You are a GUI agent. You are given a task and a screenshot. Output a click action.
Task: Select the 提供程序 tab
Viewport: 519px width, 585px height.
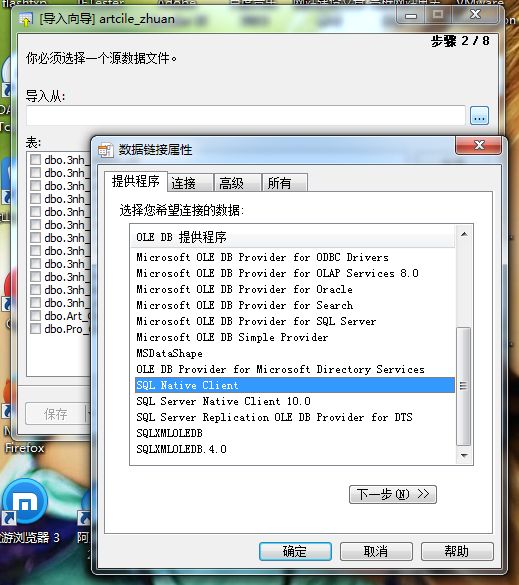(x=136, y=182)
